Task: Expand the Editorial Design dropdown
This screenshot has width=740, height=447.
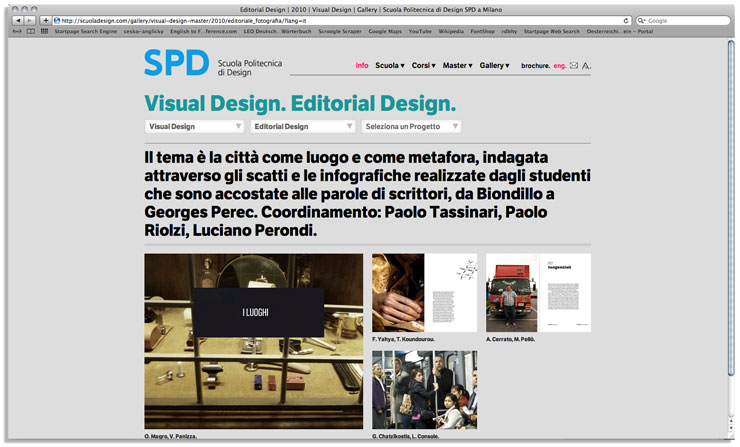Action: 302,127
